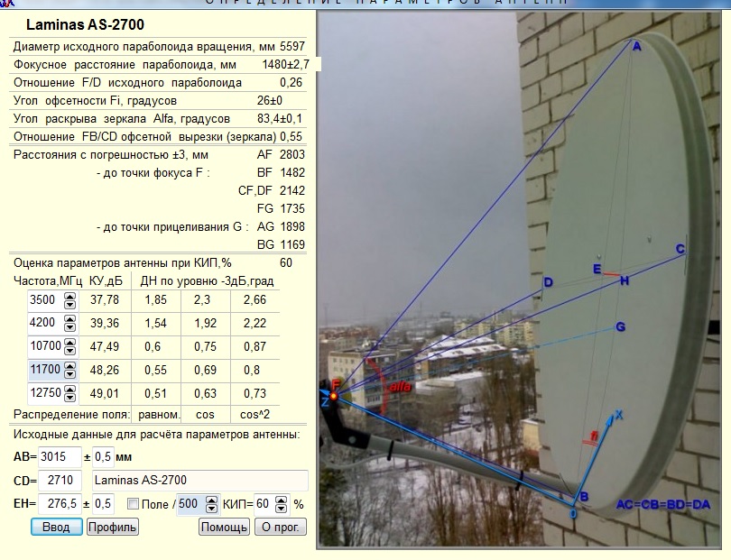
Task: Click the EH value field 276,5
Action: pos(60,503)
